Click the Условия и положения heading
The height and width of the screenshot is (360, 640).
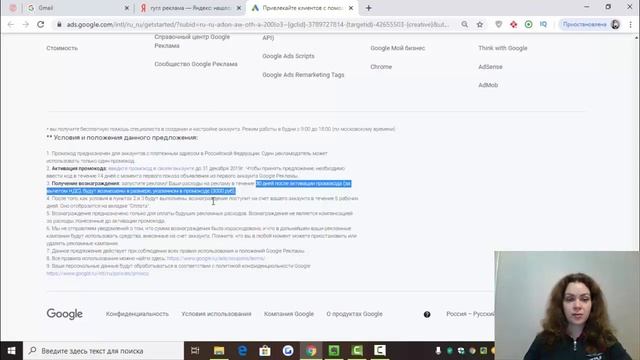[122, 138]
